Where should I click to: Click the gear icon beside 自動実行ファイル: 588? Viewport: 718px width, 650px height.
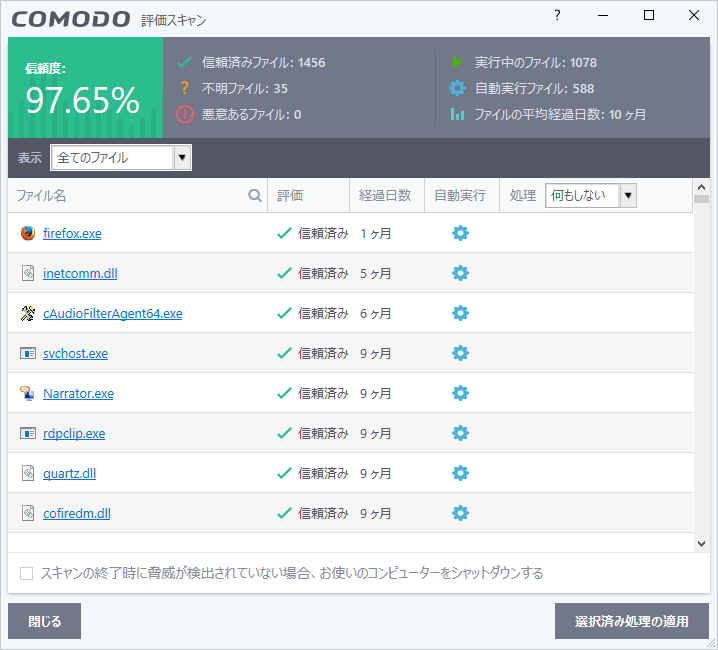point(457,88)
